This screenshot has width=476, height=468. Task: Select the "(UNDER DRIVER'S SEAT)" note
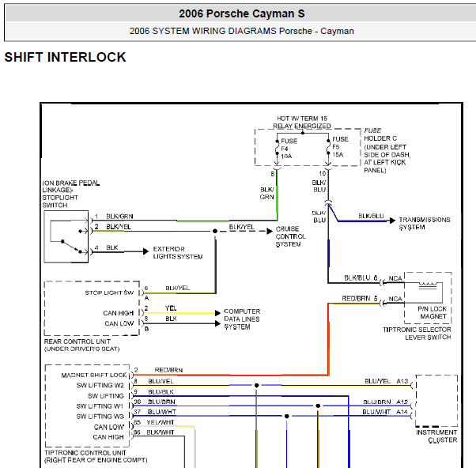pyautogui.click(x=82, y=349)
